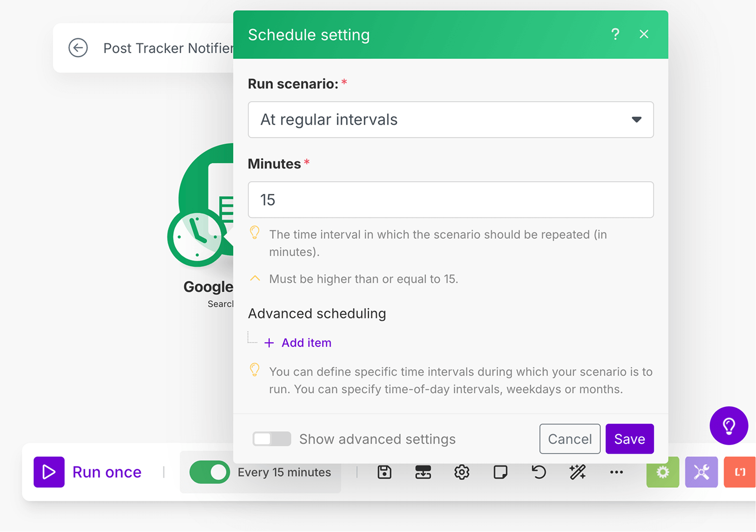Toggle Show advanced settings switch
This screenshot has width=756, height=532.
pyautogui.click(x=272, y=439)
